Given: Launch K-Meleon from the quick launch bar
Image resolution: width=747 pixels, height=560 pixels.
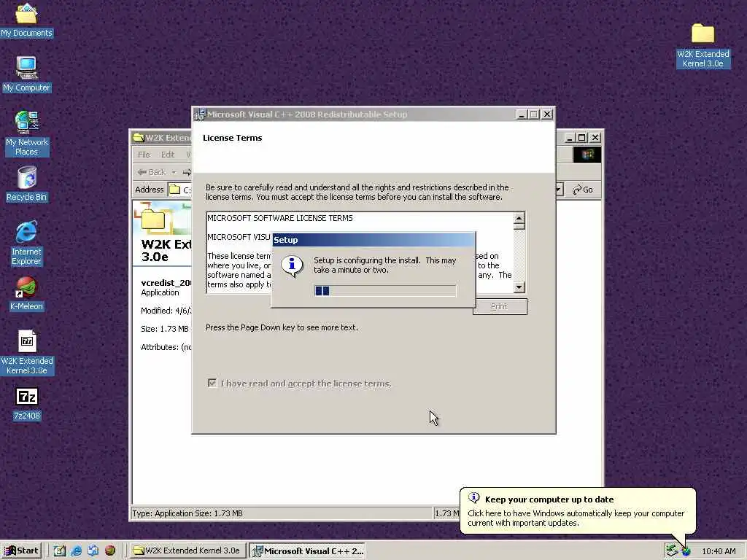Looking at the screenshot, I should tap(110, 551).
